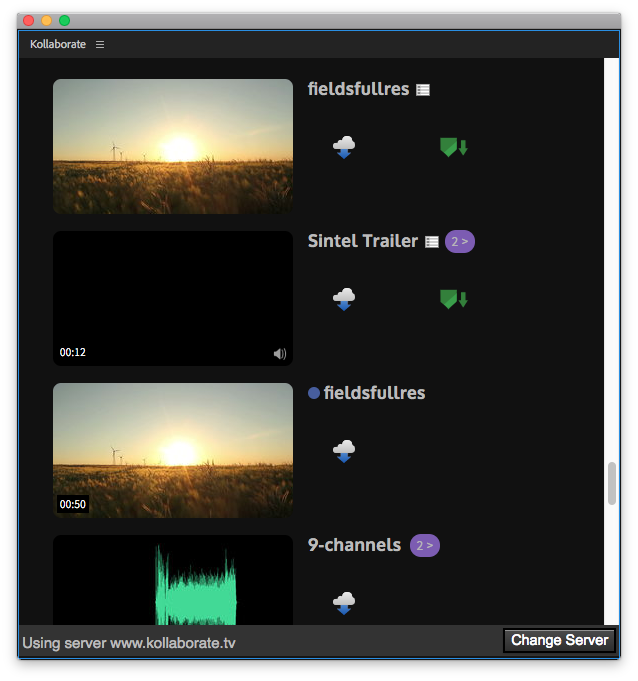638x681 pixels.
Task: Click the vertical scrollbar handle
Action: coord(612,483)
